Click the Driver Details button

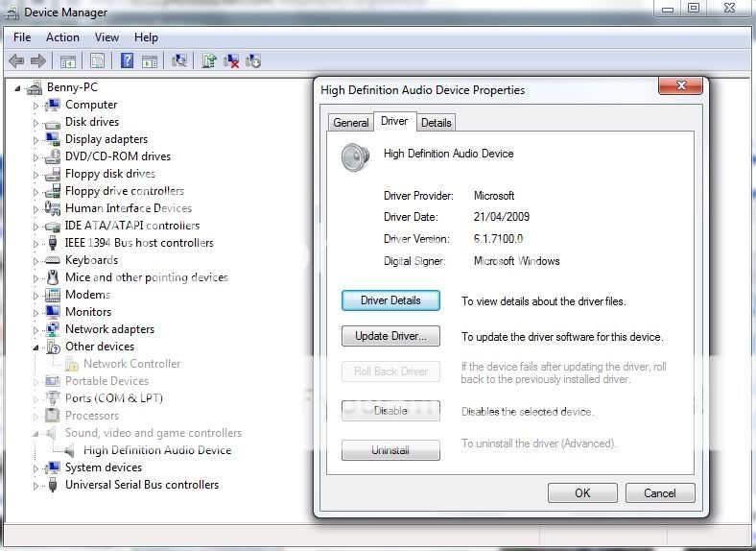pos(390,300)
